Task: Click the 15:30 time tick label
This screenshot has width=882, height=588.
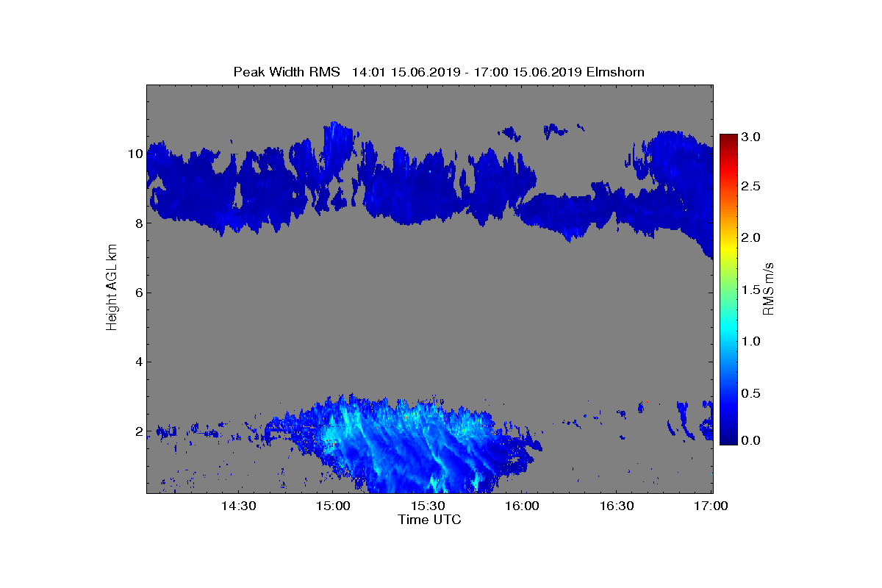Action: click(428, 506)
